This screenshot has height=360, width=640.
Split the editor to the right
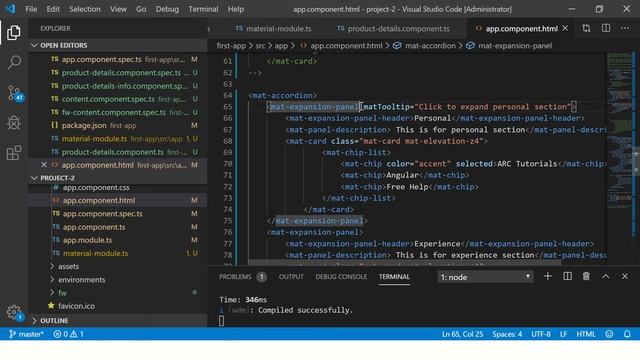tap(606, 28)
